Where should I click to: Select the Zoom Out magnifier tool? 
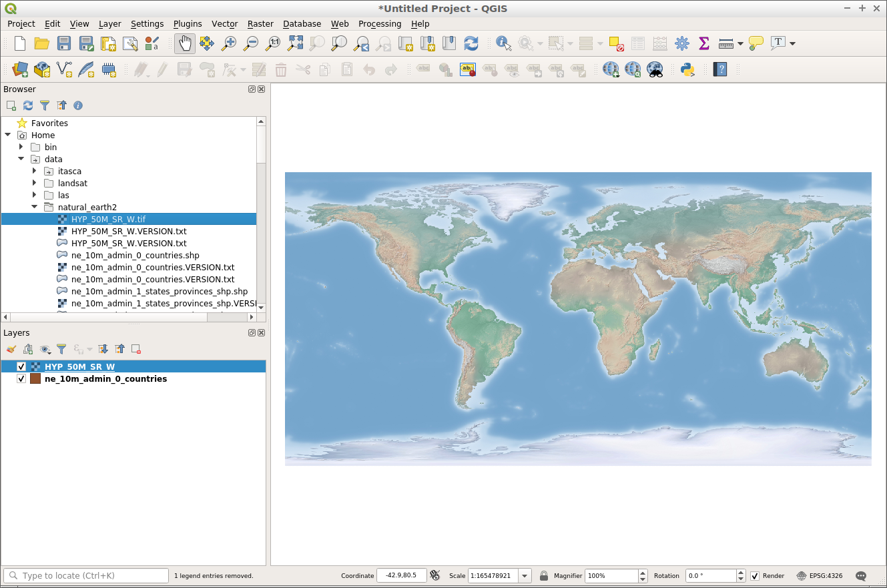(251, 43)
